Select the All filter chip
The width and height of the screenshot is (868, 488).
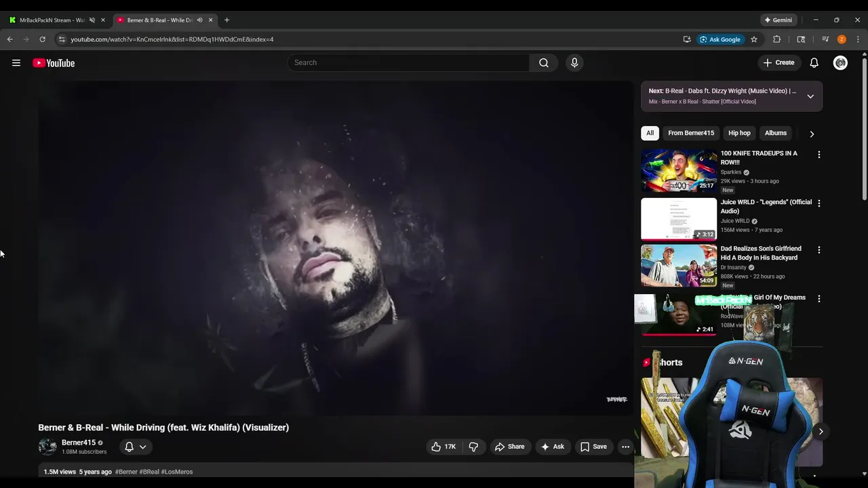[x=650, y=133]
